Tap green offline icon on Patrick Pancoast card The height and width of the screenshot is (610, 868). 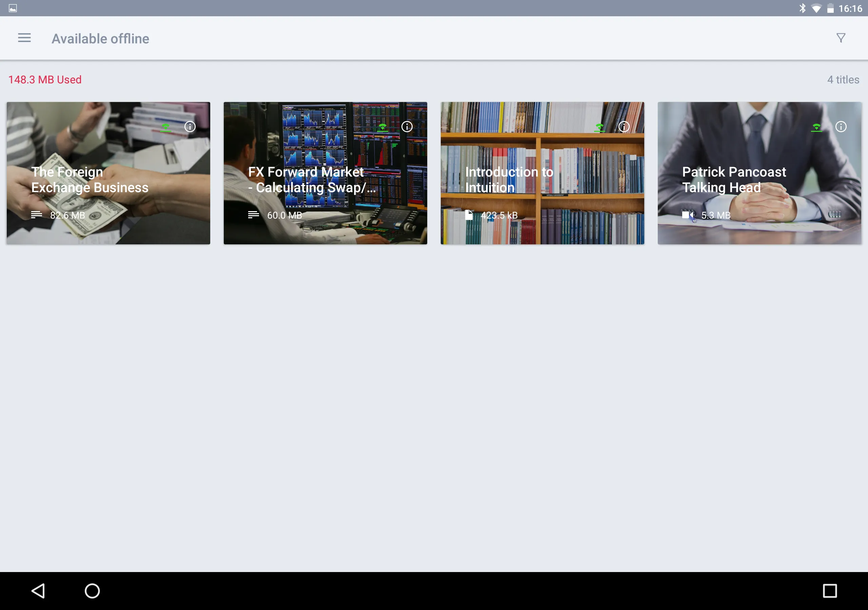coord(816,127)
